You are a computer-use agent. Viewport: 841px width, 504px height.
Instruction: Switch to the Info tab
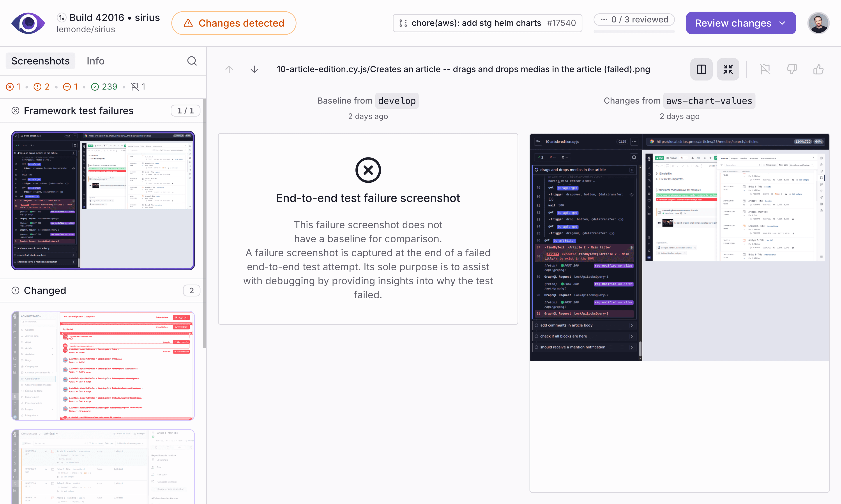tap(95, 61)
